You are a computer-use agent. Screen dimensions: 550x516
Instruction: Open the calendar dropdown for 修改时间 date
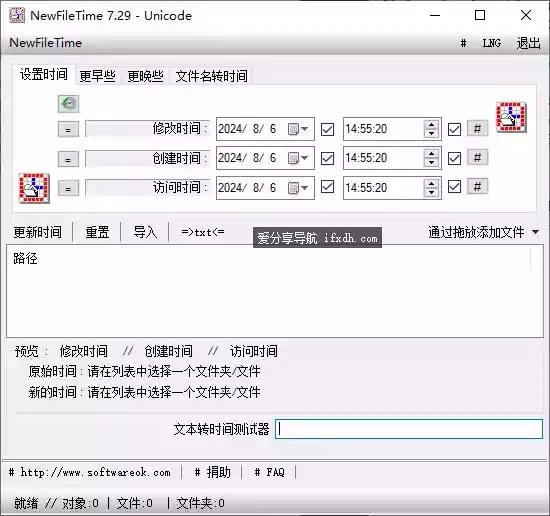pos(298,129)
